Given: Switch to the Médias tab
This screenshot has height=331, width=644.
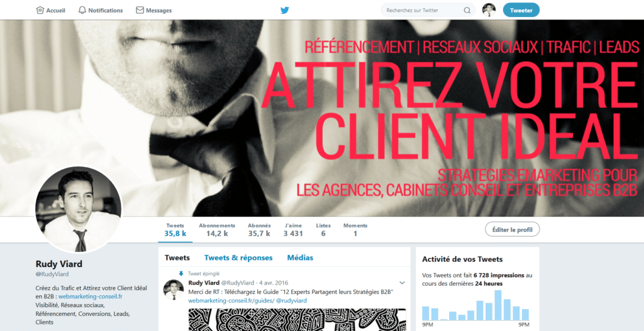Looking at the screenshot, I should click(300, 258).
